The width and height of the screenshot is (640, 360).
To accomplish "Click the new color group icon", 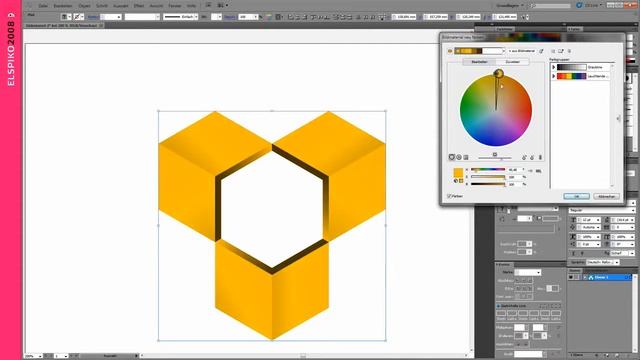I will click(561, 51).
